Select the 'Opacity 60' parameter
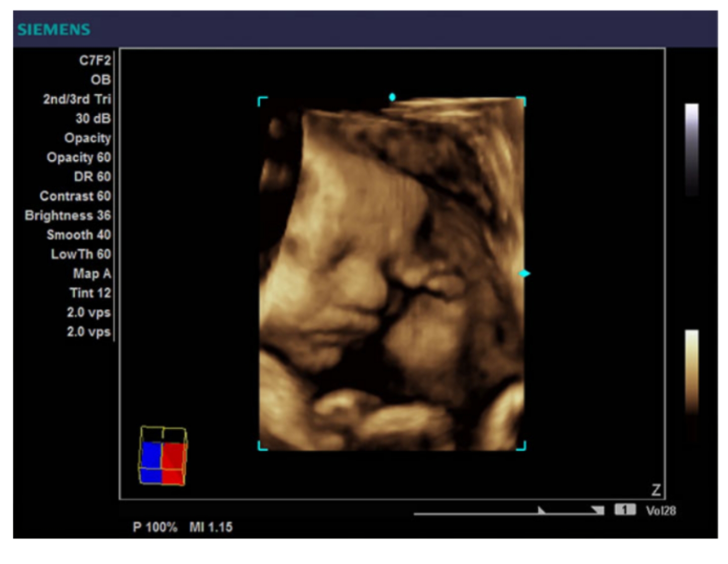 (x=79, y=157)
